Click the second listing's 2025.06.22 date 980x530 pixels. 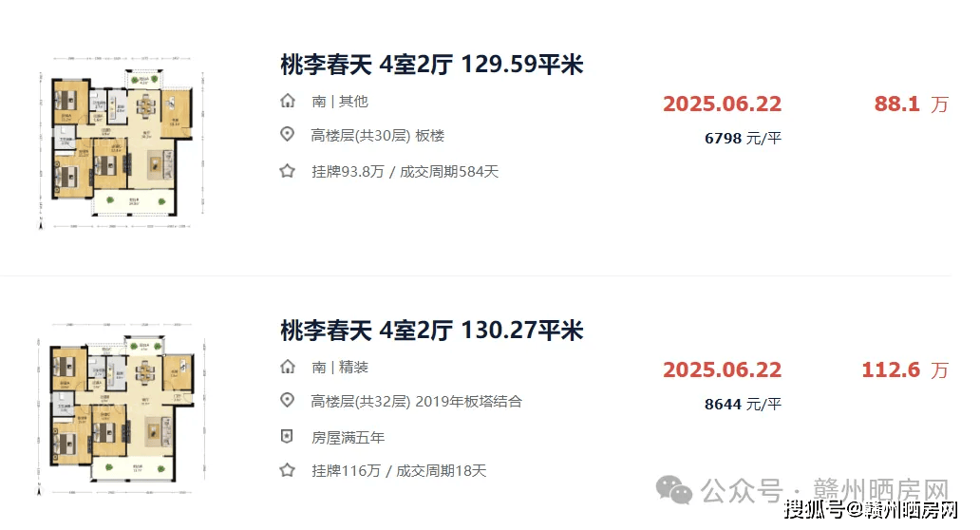[x=722, y=370]
